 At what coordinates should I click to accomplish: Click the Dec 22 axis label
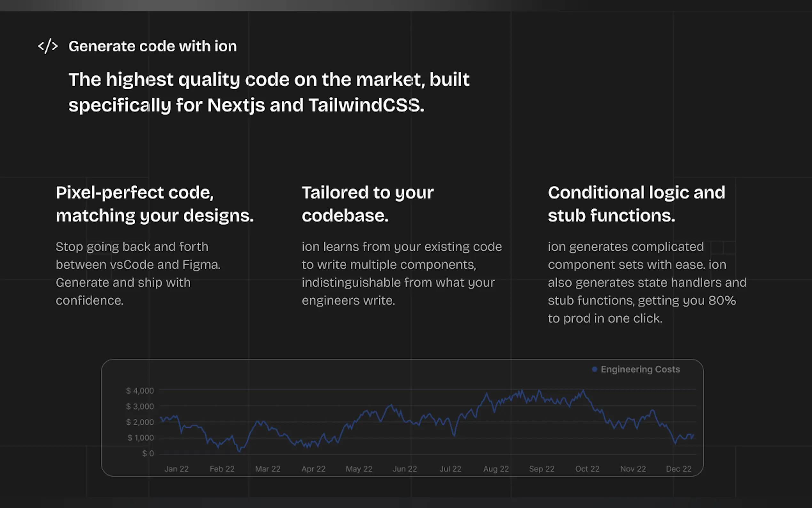678,469
